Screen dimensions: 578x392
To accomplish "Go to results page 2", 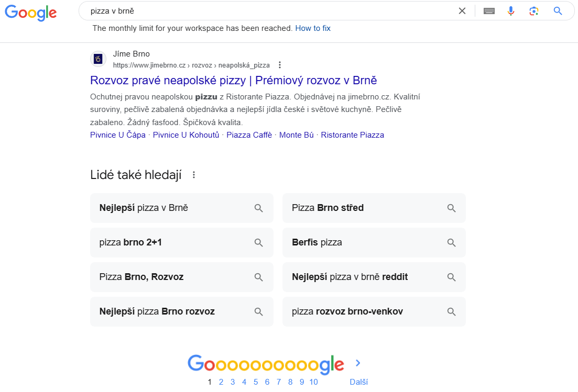I will [x=221, y=382].
